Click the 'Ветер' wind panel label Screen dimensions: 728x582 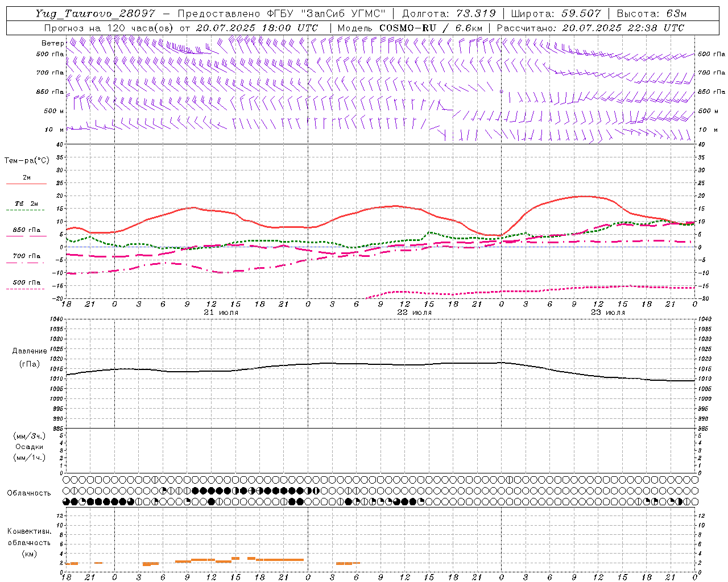pyautogui.click(x=52, y=43)
